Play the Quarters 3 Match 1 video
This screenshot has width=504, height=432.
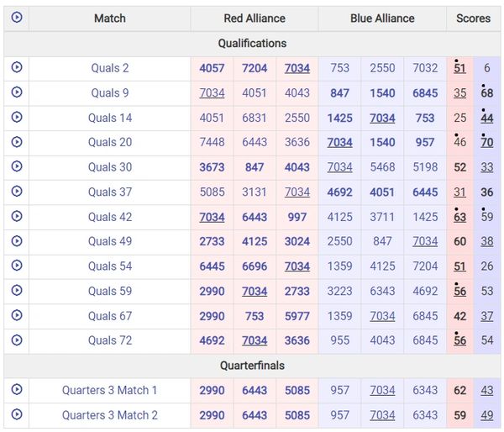(16, 390)
